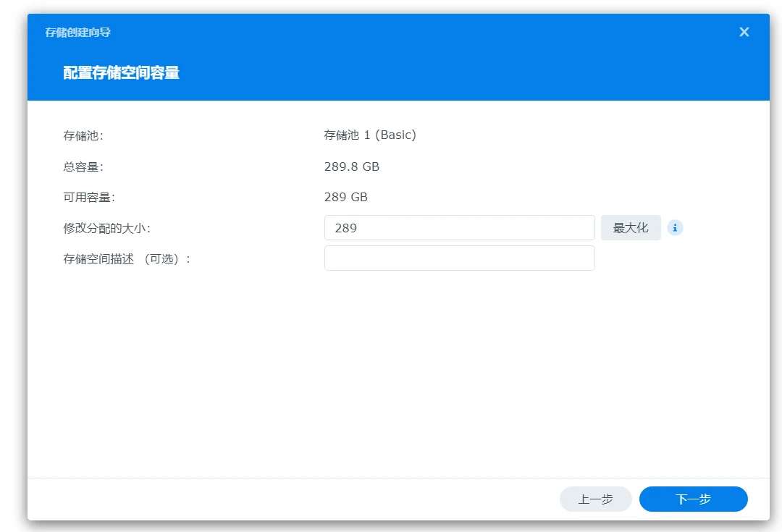Click the blank white area of the dialog body

point(398,376)
